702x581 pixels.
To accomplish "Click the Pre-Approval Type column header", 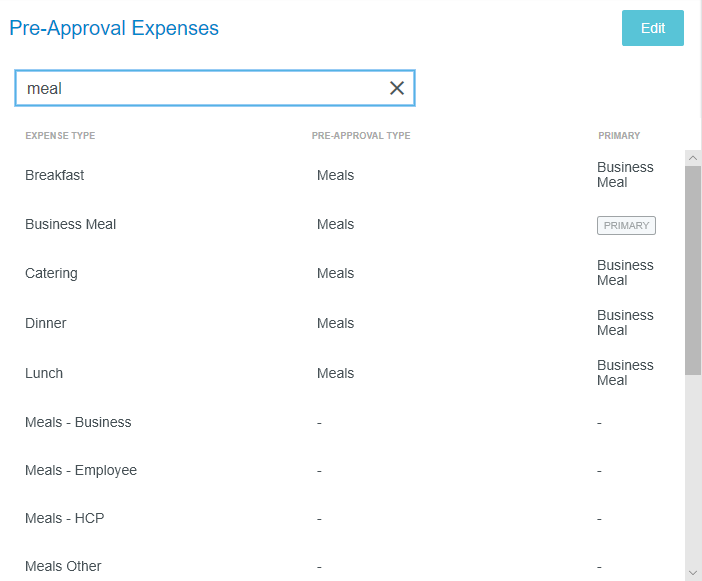I will point(361,136).
